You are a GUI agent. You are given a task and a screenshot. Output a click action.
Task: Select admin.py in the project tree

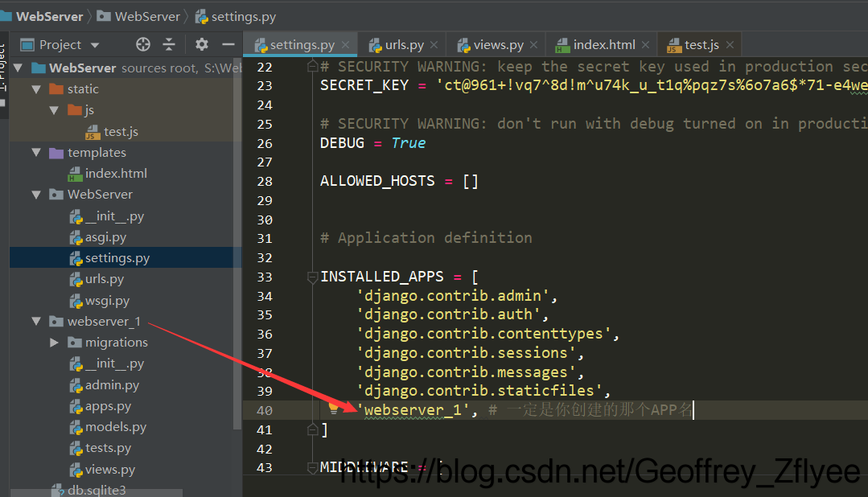113,385
